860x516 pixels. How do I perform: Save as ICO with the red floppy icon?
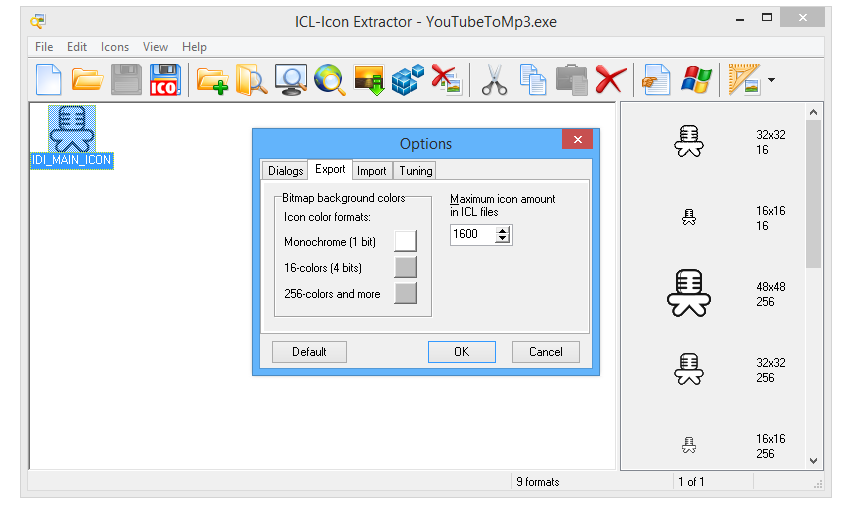click(165, 80)
